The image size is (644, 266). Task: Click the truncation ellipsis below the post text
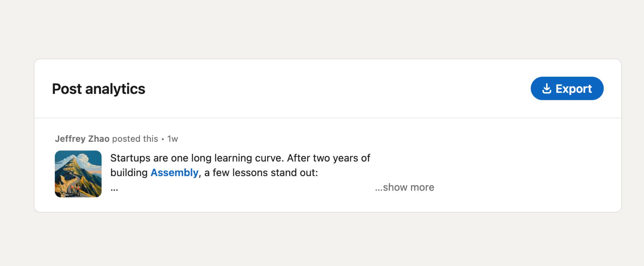point(114,189)
